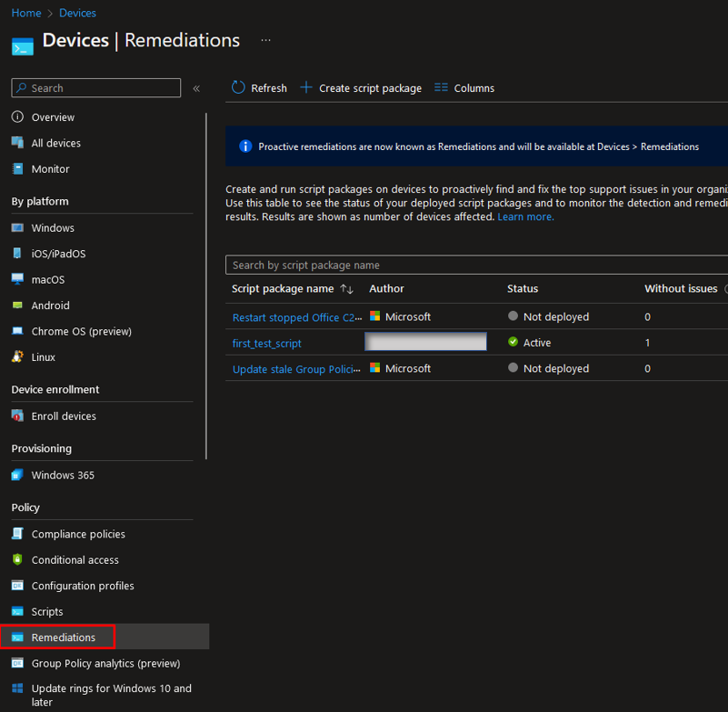This screenshot has width=728, height=712.
Task: Click the Linux penguin icon
Action: tap(17, 356)
